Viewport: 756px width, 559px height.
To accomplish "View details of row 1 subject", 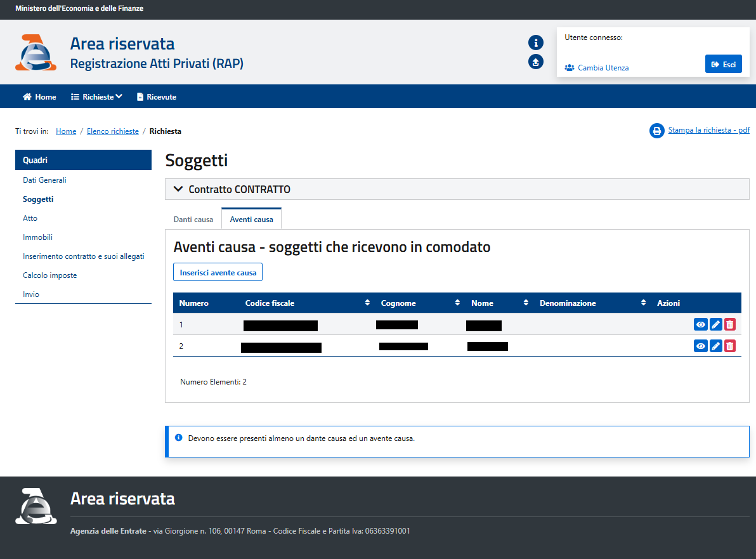I will [x=701, y=325].
